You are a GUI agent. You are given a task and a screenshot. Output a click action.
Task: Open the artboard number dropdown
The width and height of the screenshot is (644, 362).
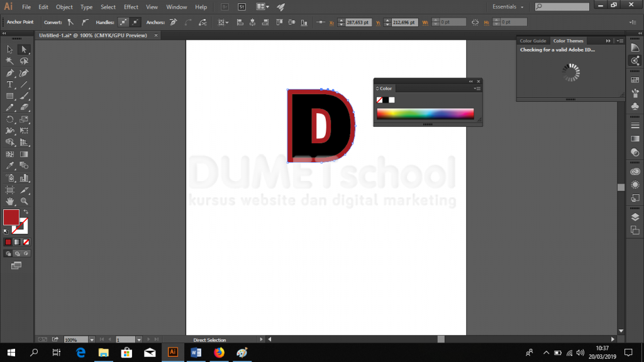[x=139, y=340]
